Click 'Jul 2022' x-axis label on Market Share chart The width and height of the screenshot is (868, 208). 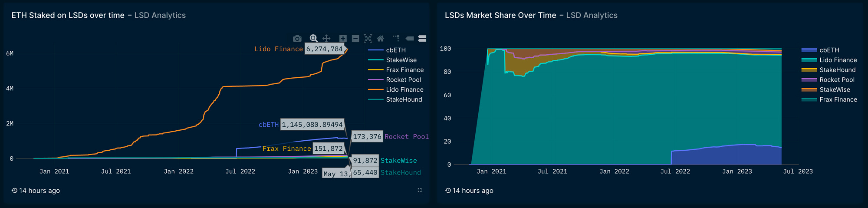pyautogui.click(x=675, y=172)
